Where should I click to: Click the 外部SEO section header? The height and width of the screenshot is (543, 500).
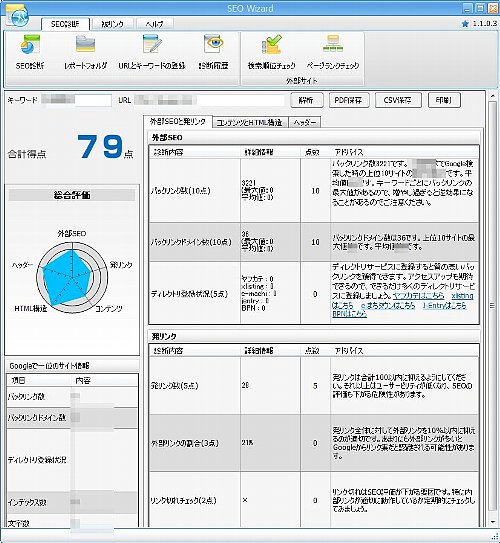pyautogui.click(x=314, y=137)
